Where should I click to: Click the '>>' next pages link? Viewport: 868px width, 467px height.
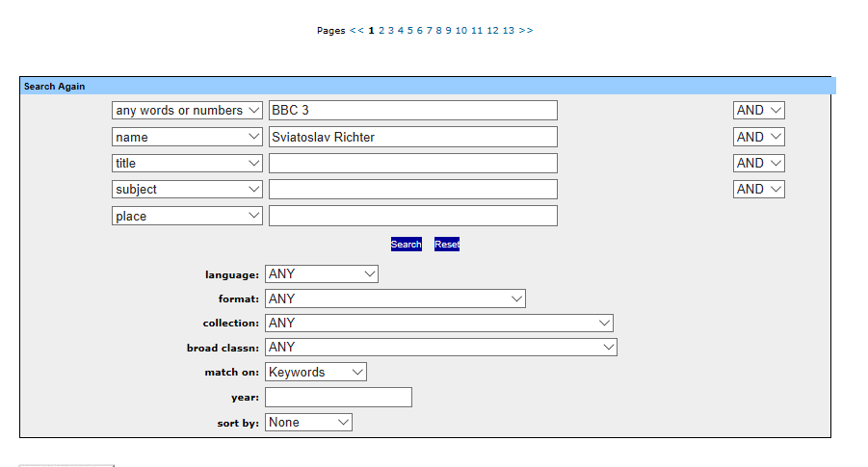526,31
